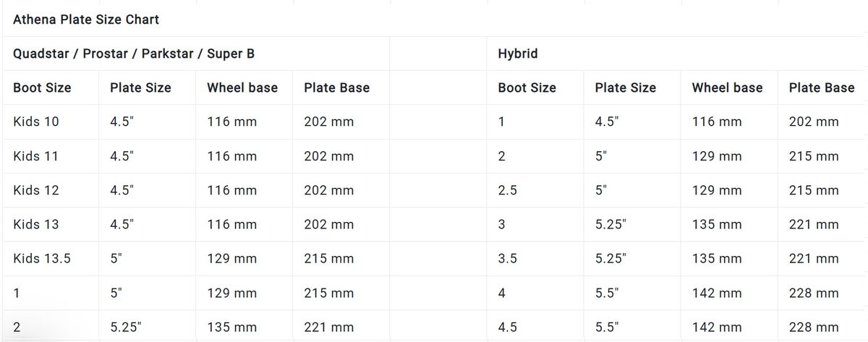Viewport: 868px width, 342px height.
Task: Select the Kids 13.5 boot size cell
Action: click(42, 258)
